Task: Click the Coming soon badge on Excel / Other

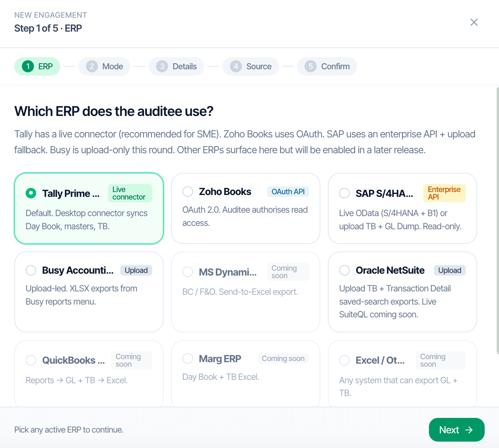Action: pyautogui.click(x=441, y=360)
